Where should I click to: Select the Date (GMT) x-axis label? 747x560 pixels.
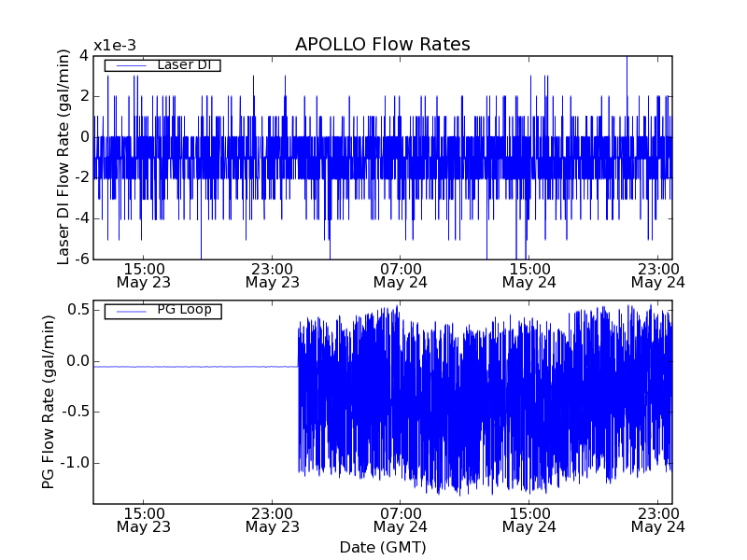pos(382,547)
